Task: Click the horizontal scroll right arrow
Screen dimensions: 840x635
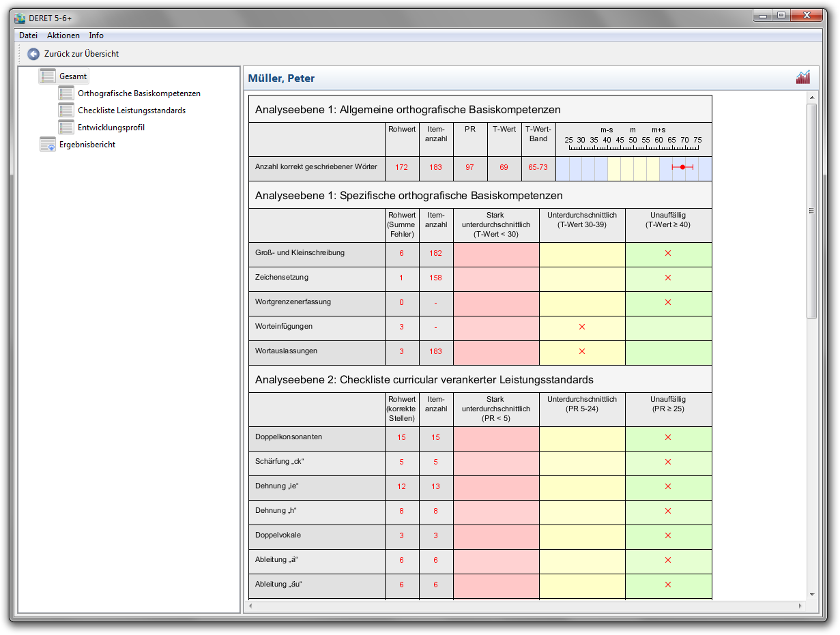Action: pyautogui.click(x=800, y=606)
